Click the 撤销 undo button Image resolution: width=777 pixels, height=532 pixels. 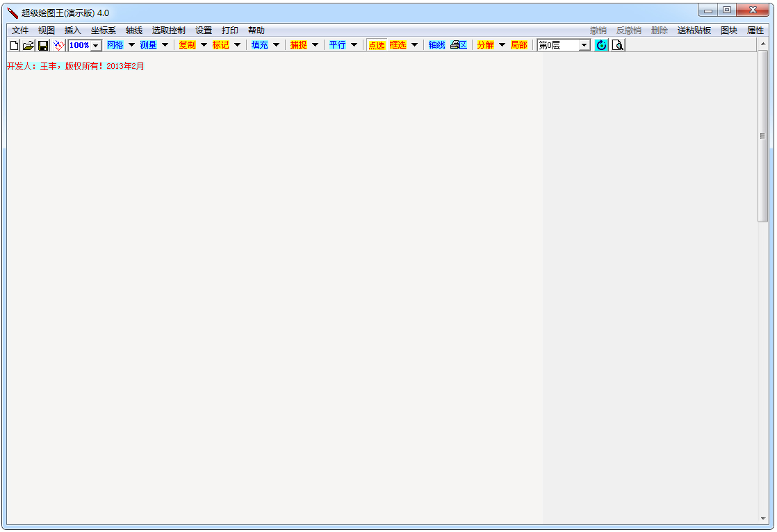[x=598, y=31]
